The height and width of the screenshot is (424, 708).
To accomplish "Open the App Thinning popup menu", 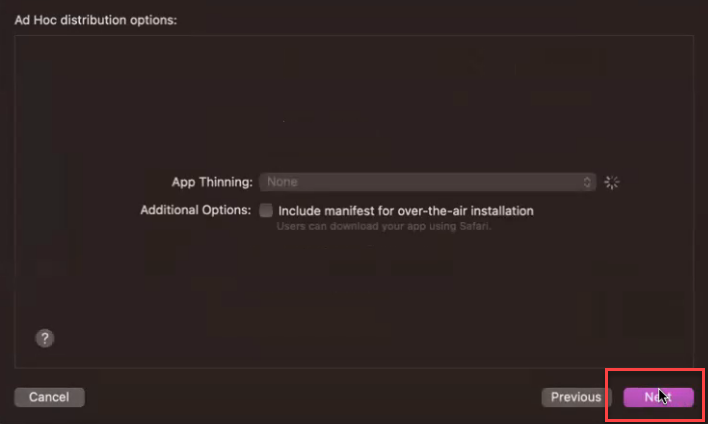I will click(x=428, y=182).
